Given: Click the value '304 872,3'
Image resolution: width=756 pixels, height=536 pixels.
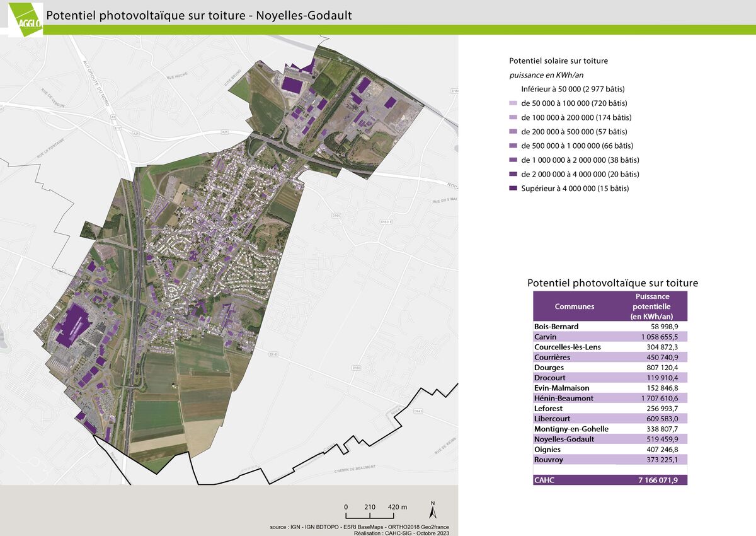Looking at the screenshot, I should coord(661,347).
